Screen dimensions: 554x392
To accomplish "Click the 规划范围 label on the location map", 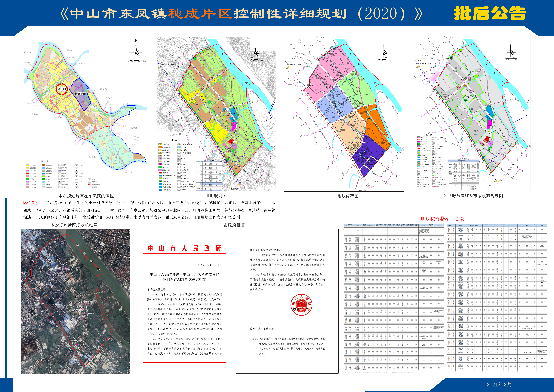I will click(x=80, y=94).
